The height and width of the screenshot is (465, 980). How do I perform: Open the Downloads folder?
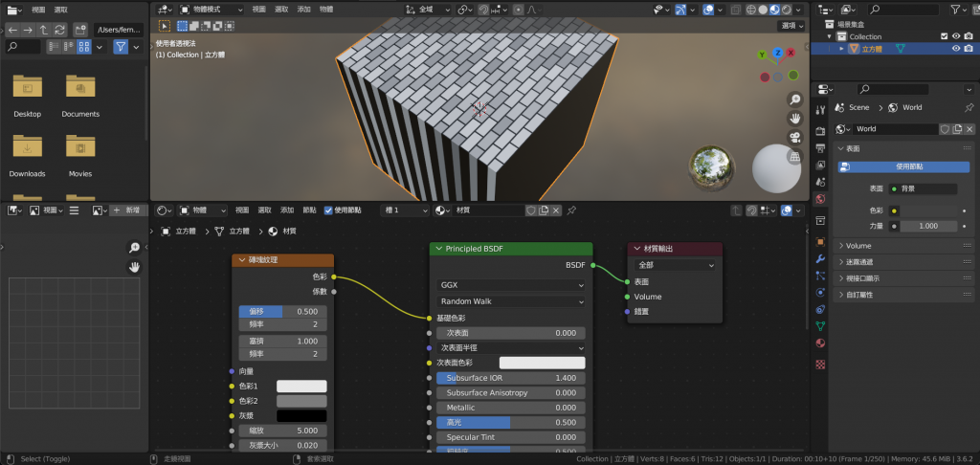click(x=28, y=156)
